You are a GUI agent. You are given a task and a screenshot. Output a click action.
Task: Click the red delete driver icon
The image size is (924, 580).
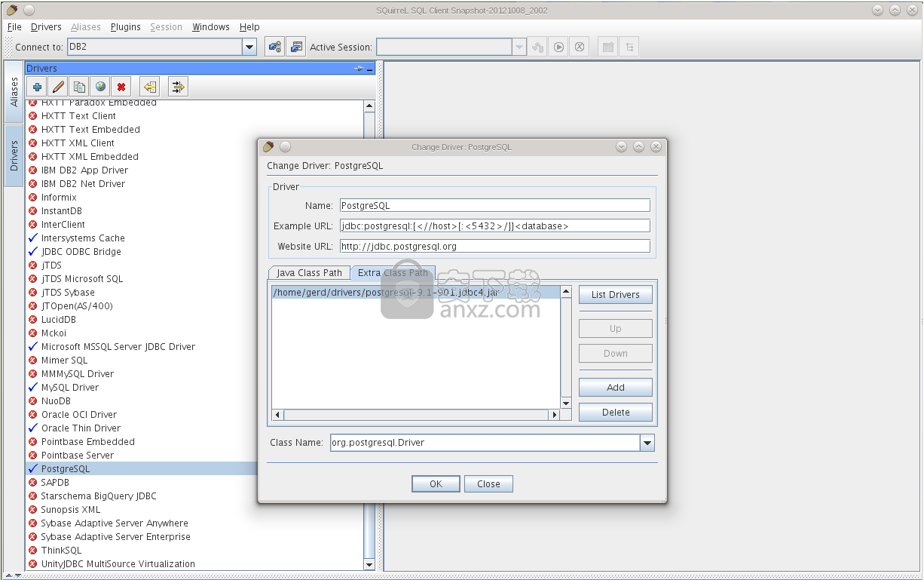click(x=121, y=87)
